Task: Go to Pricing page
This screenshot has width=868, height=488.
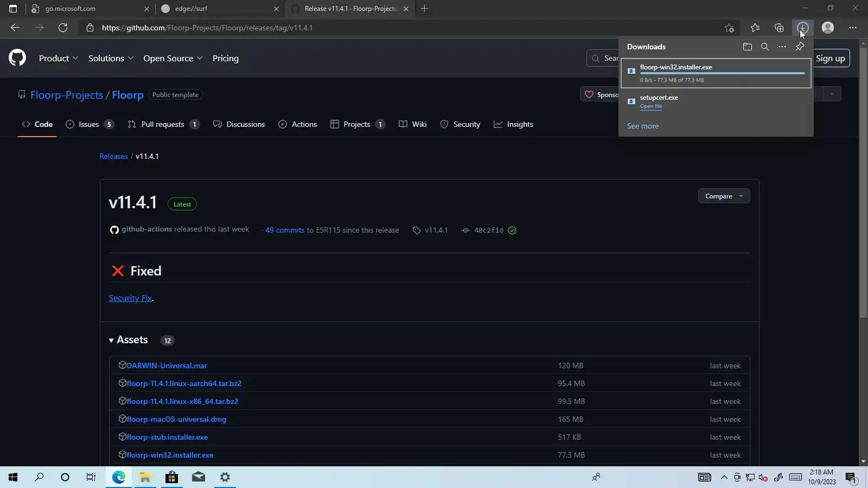Action: tap(226, 58)
